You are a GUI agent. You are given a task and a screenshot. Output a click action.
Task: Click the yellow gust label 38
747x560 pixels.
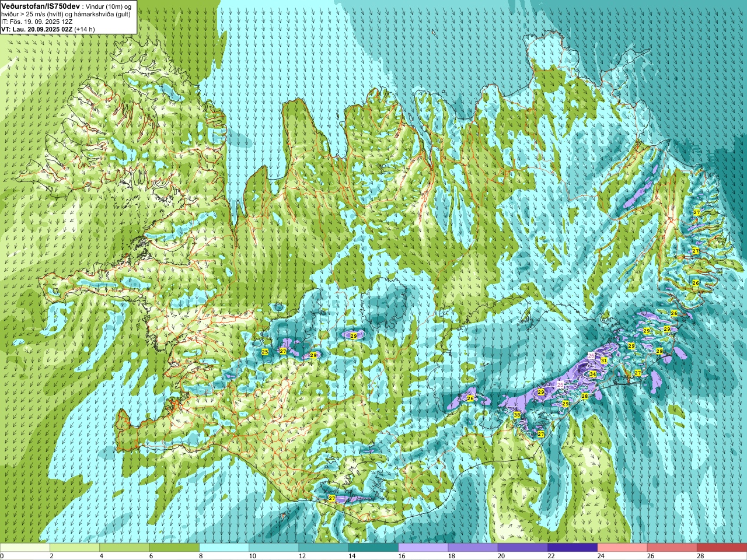(517, 415)
